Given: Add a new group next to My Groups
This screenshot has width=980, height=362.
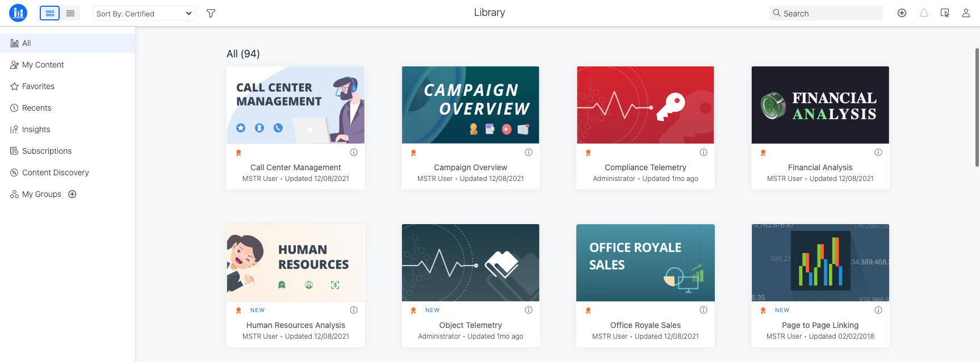Looking at the screenshot, I should click(x=72, y=194).
